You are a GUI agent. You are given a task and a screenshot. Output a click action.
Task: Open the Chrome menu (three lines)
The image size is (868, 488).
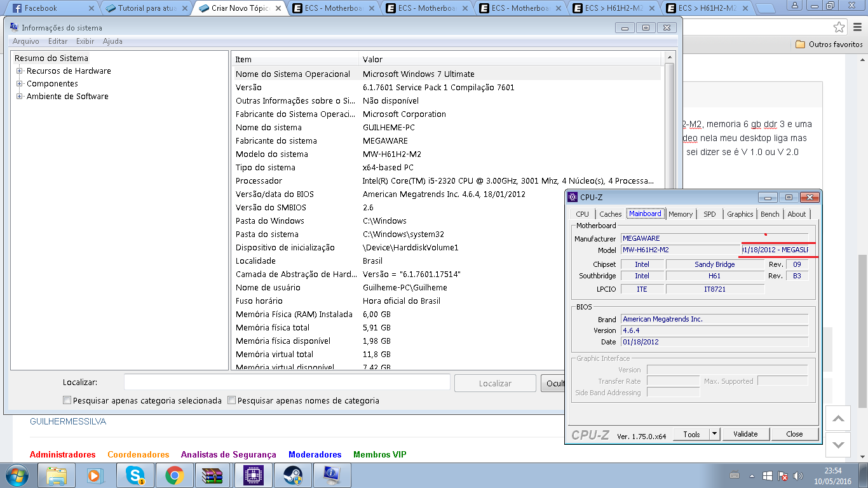coord(857,27)
